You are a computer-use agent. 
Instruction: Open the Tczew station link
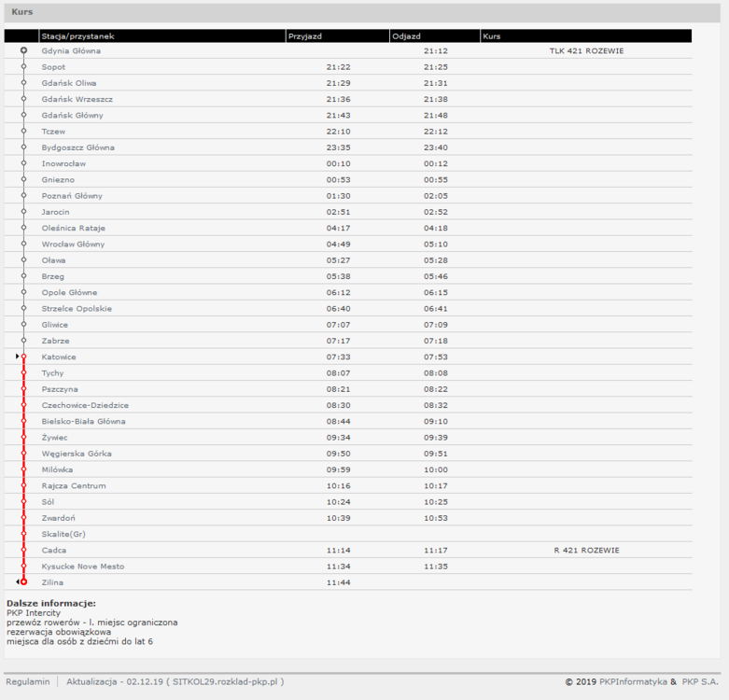click(53, 132)
